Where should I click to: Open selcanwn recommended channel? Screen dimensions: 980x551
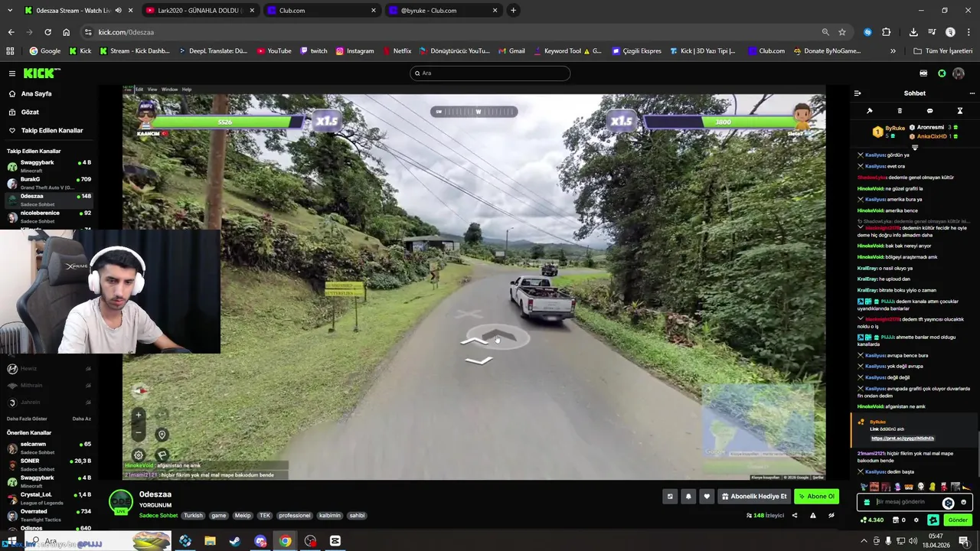47,447
